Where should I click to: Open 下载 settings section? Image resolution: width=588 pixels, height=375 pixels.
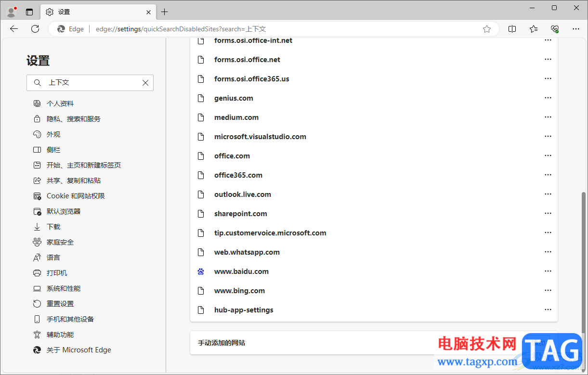47,227
